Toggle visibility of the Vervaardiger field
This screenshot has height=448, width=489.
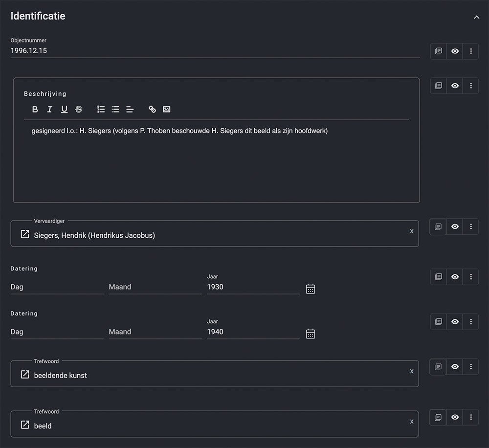tap(455, 226)
